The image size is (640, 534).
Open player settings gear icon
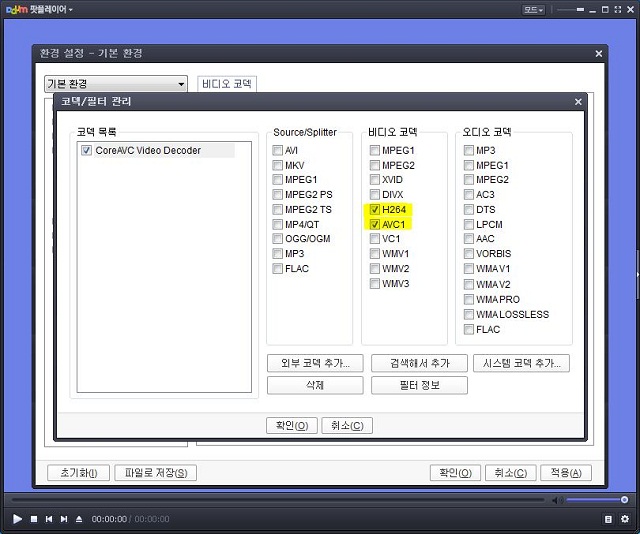(625, 519)
